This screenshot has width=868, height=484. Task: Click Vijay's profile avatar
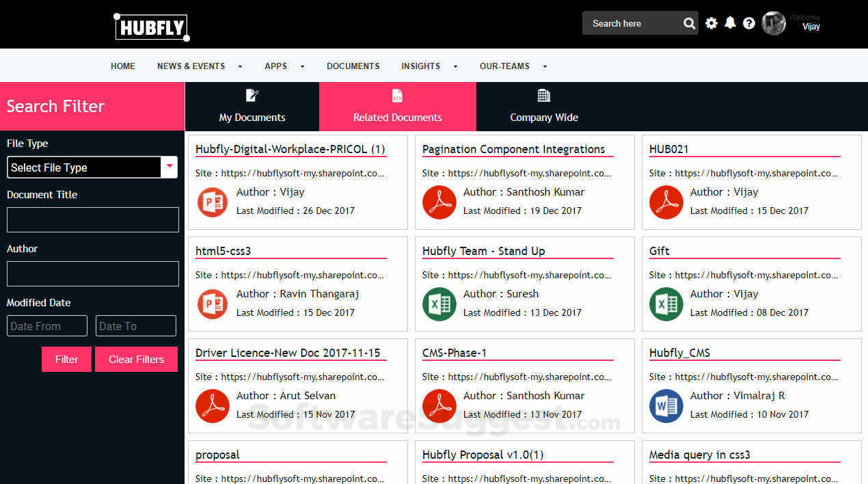[773, 23]
